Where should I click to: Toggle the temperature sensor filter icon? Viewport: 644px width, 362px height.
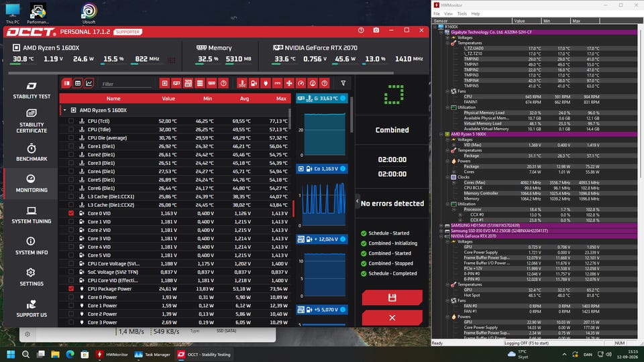[x=242, y=83]
